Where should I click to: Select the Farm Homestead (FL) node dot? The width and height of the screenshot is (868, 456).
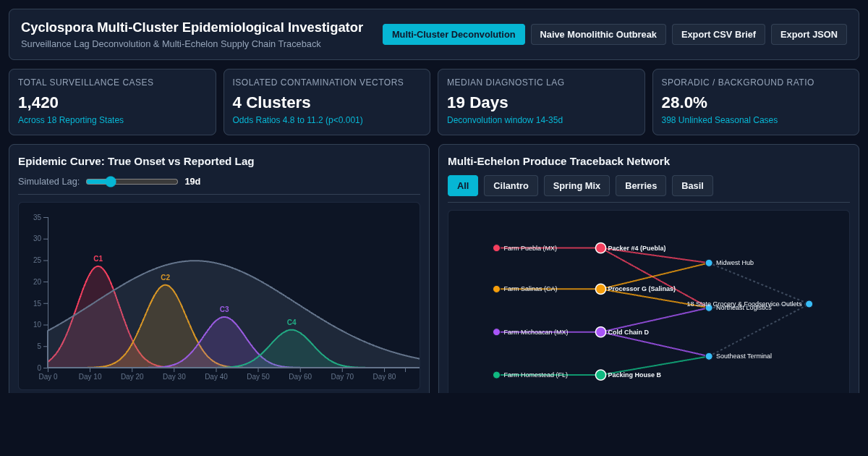pyautogui.click(x=496, y=375)
